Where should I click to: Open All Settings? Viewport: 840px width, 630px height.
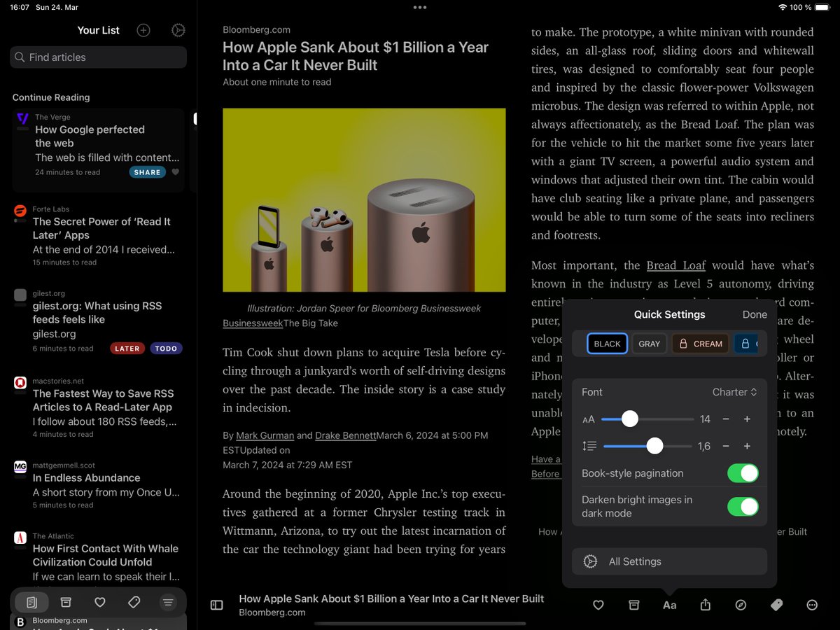[670, 561]
